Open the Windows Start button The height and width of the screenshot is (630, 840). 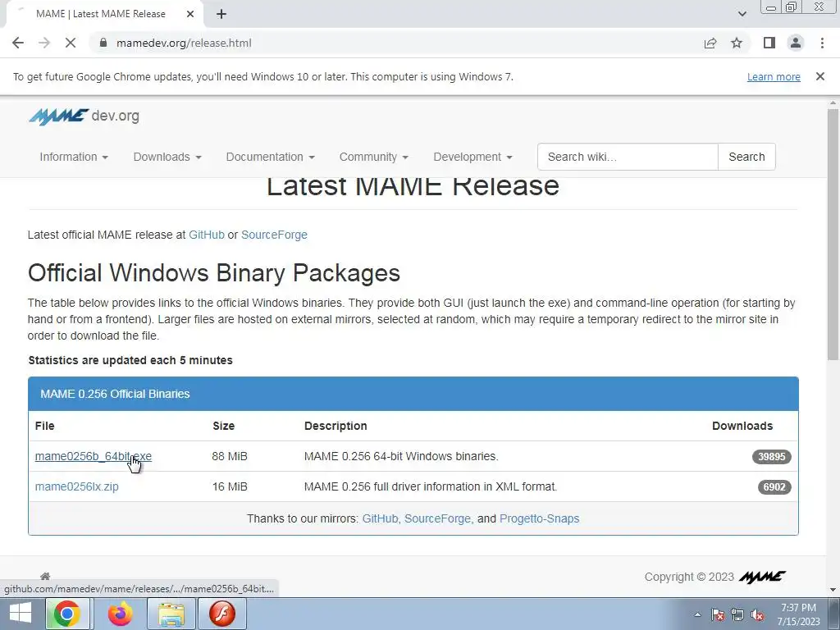[21, 614]
